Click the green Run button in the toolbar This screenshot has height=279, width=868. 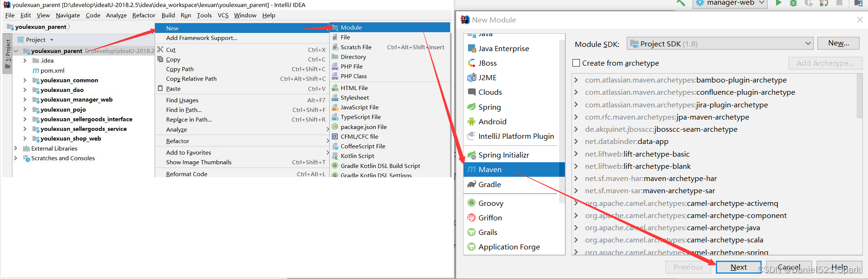(778, 3)
